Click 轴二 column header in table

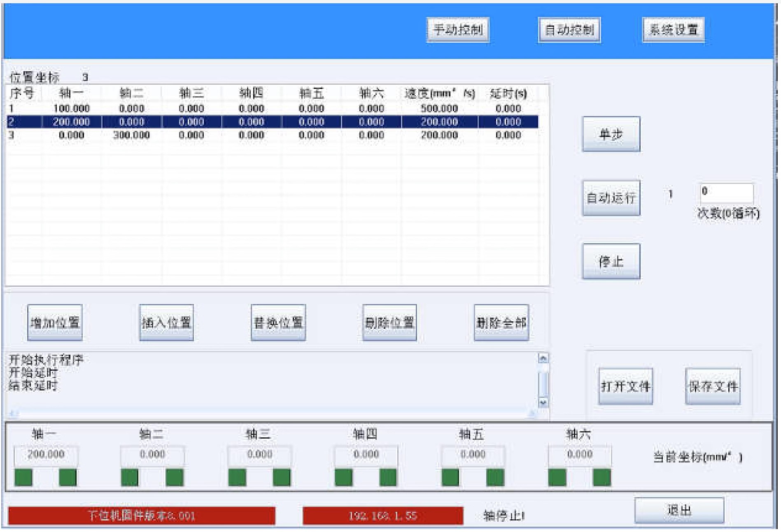pos(131,93)
